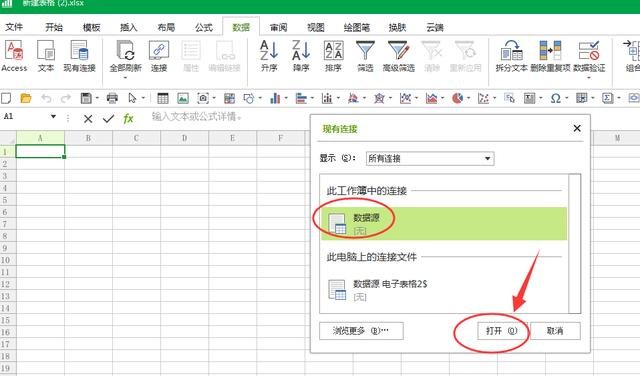The height and width of the screenshot is (376, 640).
Task: Cancel entry with the X icon
Action: point(88,118)
